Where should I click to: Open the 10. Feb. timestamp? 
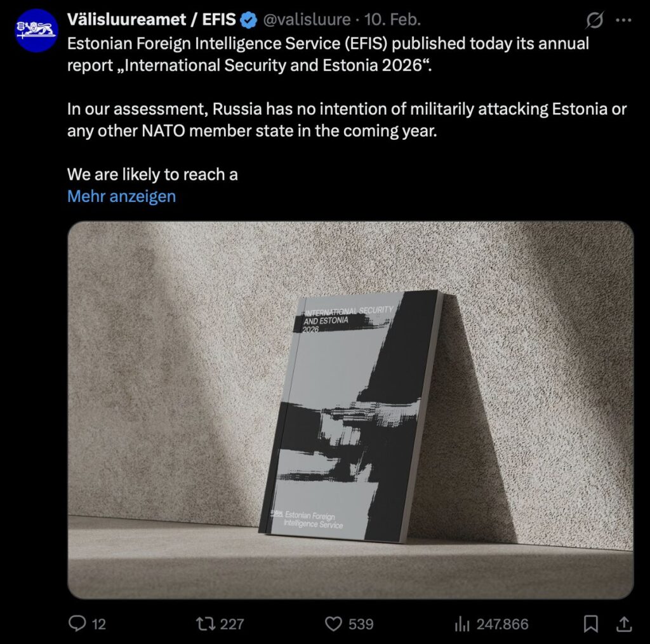coord(392,20)
